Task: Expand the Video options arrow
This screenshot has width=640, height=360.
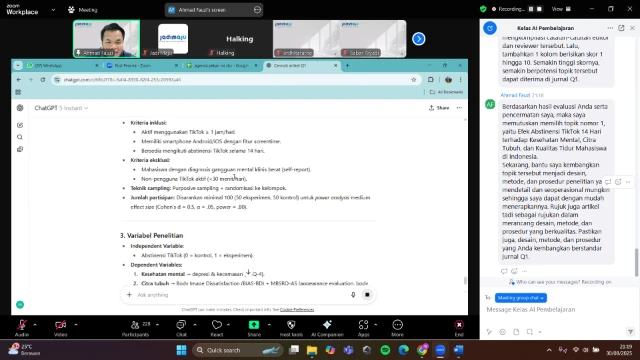Action: pyautogui.click(x=76, y=325)
